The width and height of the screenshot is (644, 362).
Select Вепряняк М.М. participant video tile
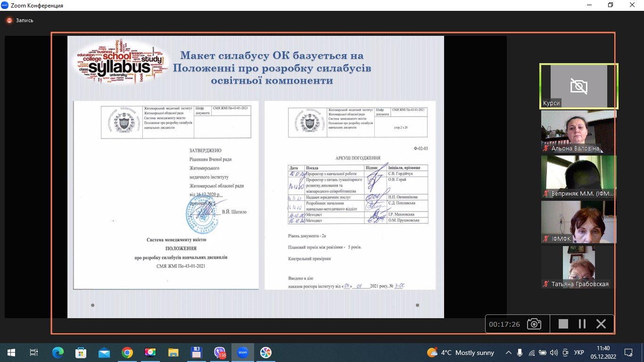578,177
